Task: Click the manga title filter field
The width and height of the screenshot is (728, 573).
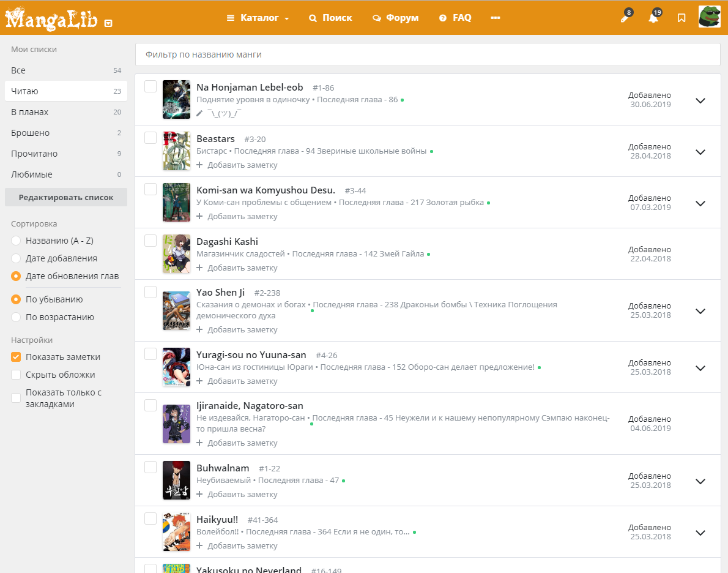Action: pyautogui.click(x=428, y=55)
